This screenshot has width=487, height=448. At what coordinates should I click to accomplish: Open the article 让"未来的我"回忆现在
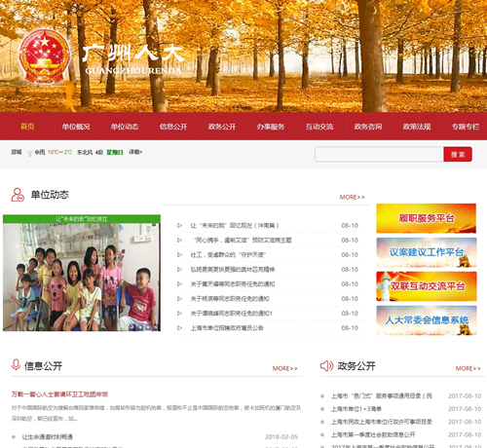coord(235,225)
